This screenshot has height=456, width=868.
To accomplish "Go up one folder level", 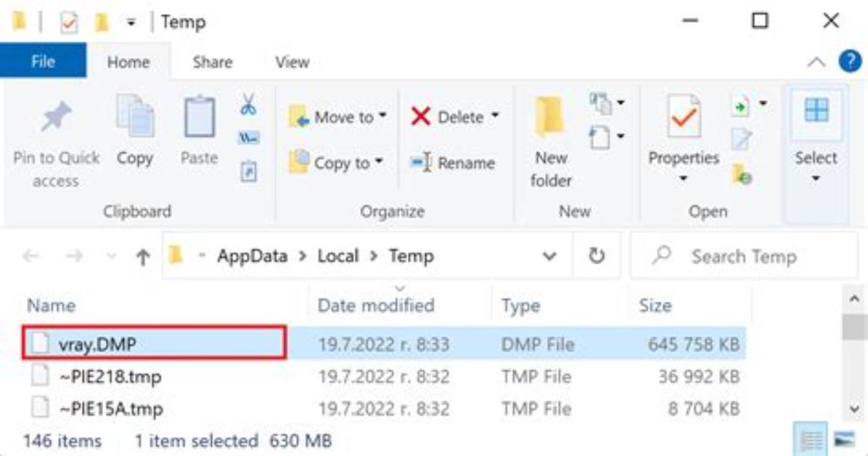I will 143,256.
